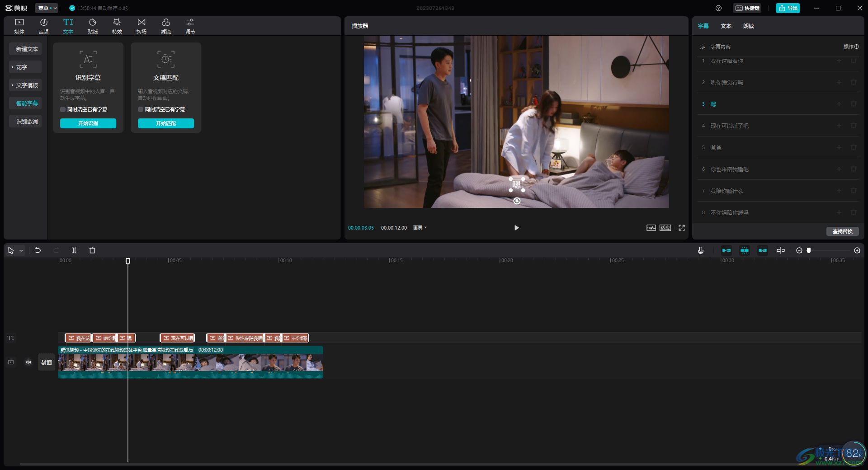Mute the video track audio
Viewport: 868px width, 470px height.
[28, 362]
